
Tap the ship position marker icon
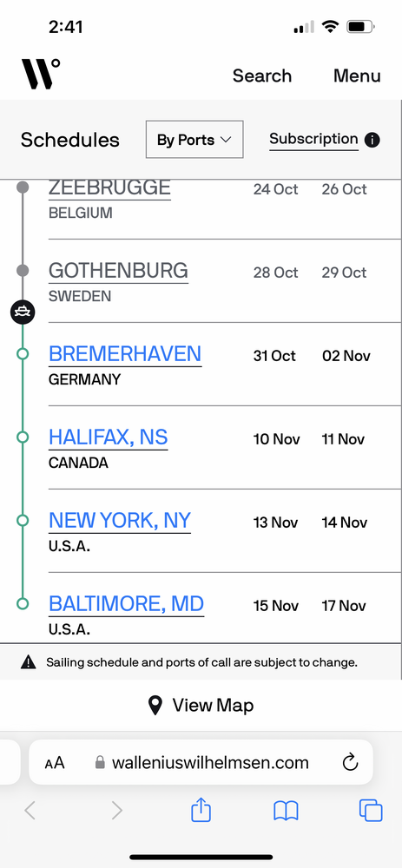pyautogui.click(x=23, y=312)
